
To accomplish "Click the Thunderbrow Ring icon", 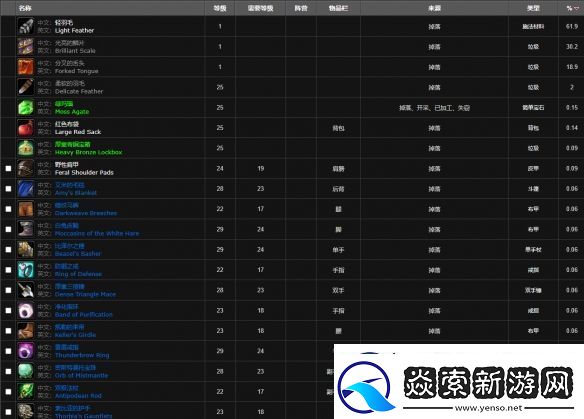I will coord(26,351).
